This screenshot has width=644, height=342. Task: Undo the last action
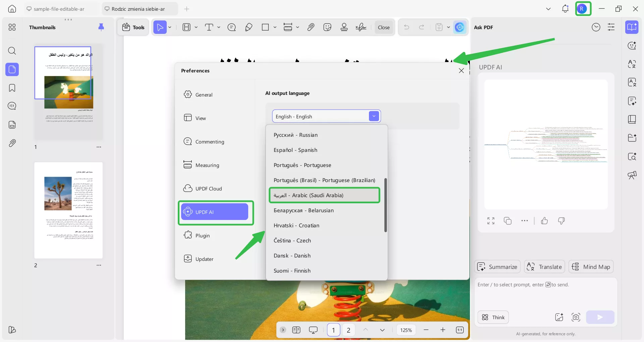click(407, 27)
